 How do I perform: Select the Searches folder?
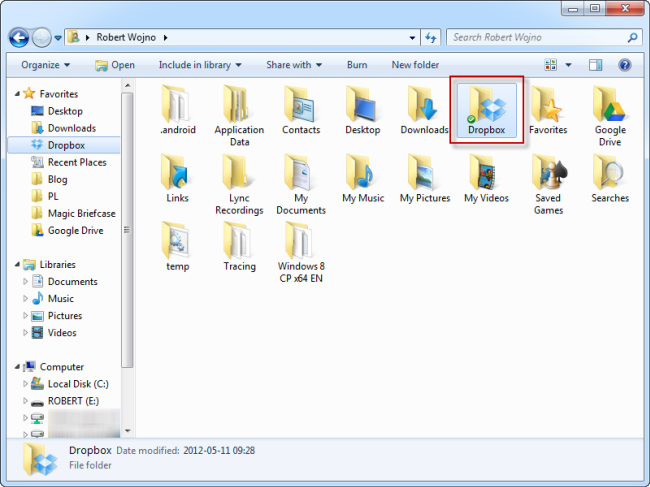[610, 178]
